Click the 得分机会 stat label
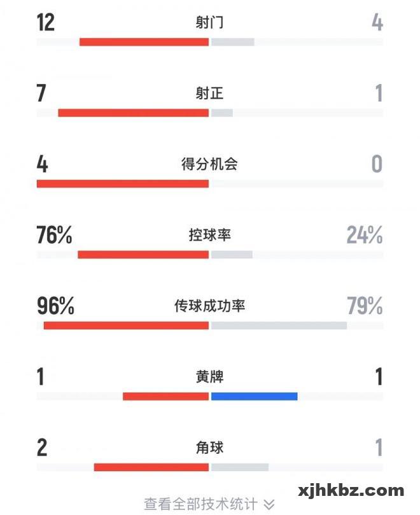The width and height of the screenshot is (420, 515). [x=209, y=164]
